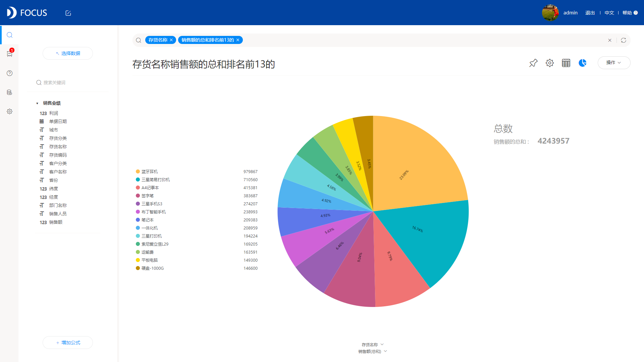Toggle the 硬盘-1000G legend item

click(150, 268)
